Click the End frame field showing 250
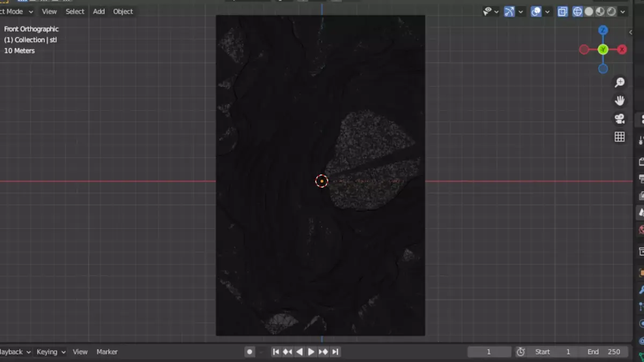This screenshot has height=362, width=644. (x=603, y=352)
